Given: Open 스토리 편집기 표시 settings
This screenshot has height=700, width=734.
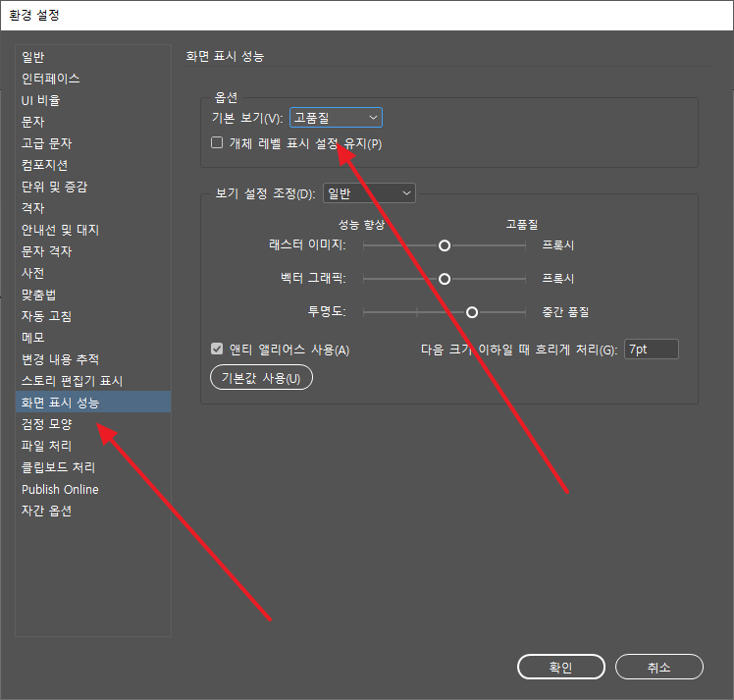Looking at the screenshot, I should pyautogui.click(x=93, y=381).
